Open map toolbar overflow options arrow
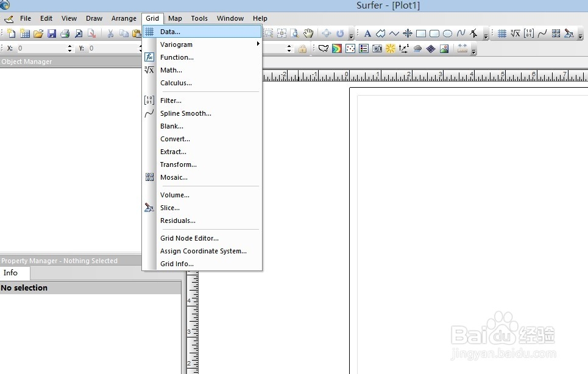The width and height of the screenshot is (588, 374). click(473, 51)
